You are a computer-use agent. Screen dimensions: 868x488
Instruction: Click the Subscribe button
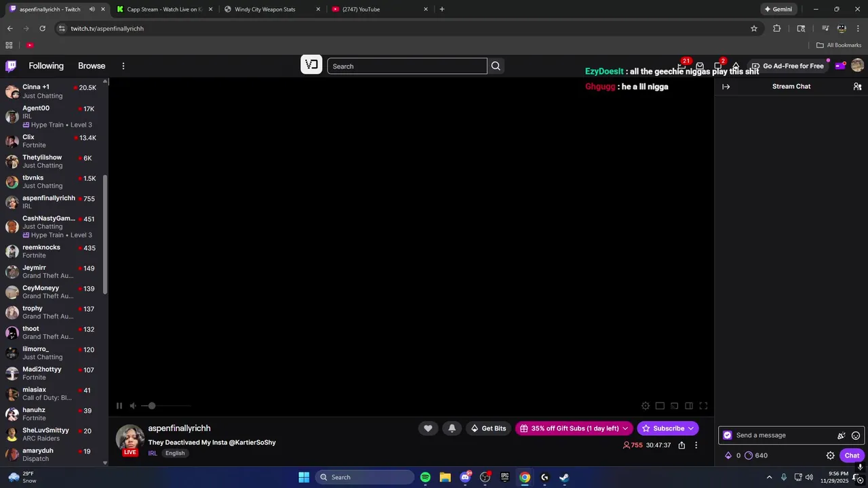[668, 428]
